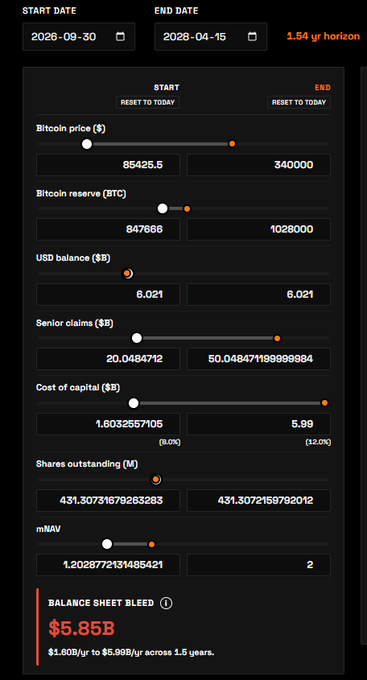Edit Bitcoin price start value 85425.5
The height and width of the screenshot is (680, 367).
click(108, 165)
